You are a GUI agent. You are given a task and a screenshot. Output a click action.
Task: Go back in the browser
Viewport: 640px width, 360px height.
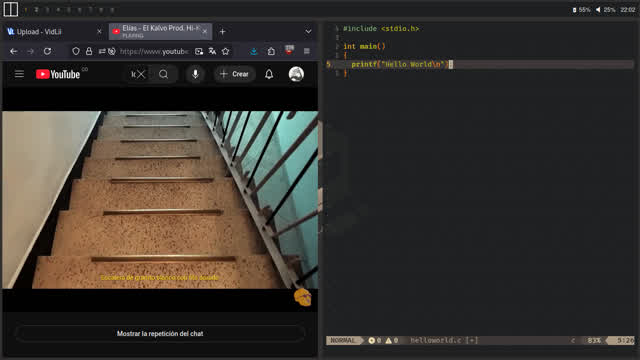(13, 51)
